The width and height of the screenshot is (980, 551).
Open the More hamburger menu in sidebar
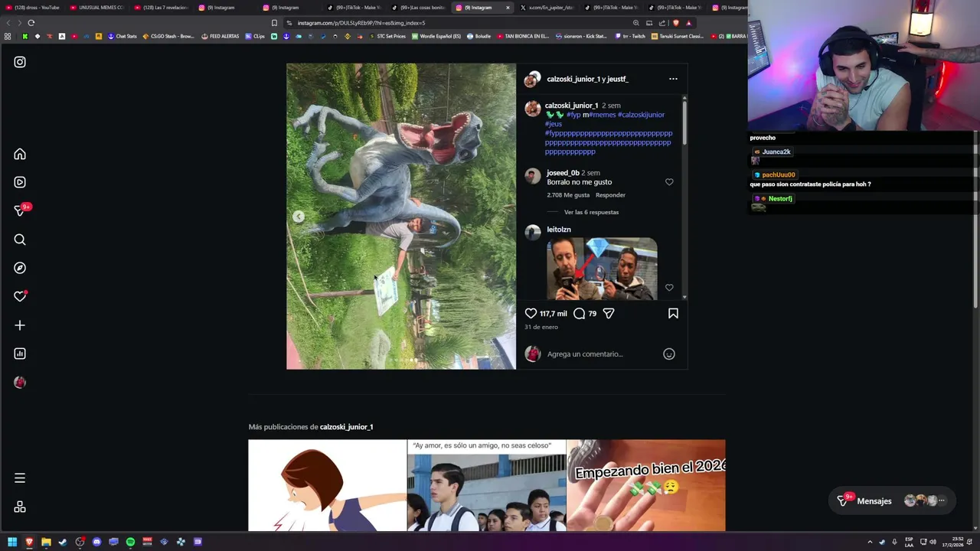tap(20, 478)
